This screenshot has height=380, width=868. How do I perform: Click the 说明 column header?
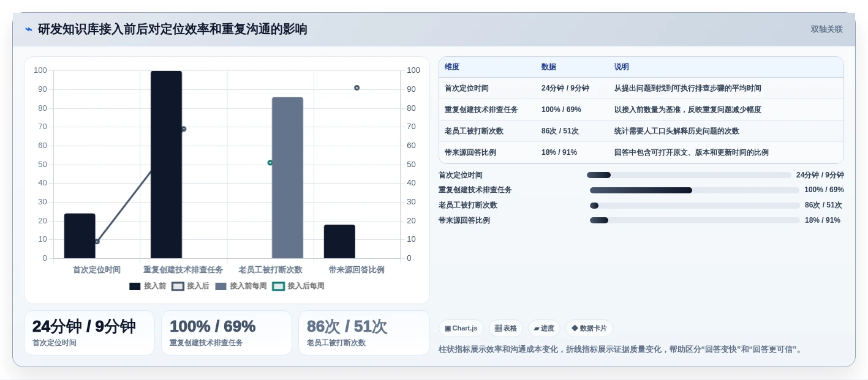click(622, 67)
